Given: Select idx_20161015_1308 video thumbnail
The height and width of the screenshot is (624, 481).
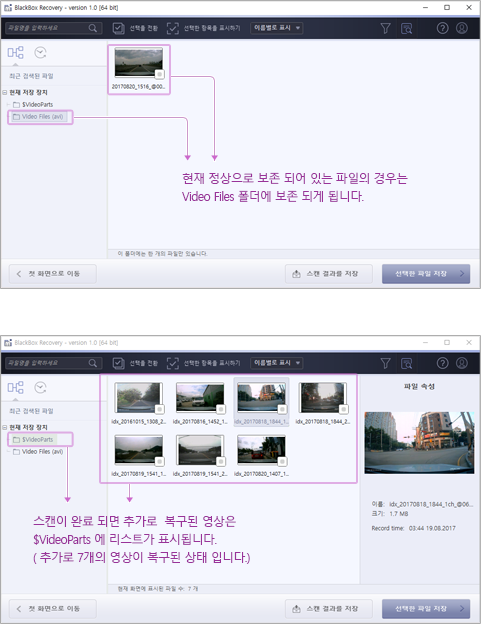Looking at the screenshot, I should tap(138, 398).
